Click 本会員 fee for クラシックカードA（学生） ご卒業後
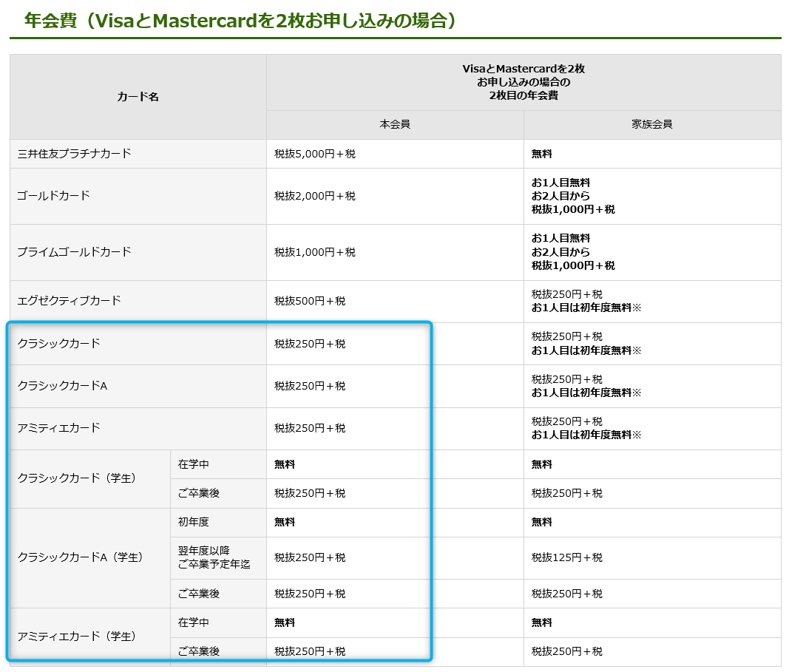This screenshot has width=789, height=672. tap(309, 594)
